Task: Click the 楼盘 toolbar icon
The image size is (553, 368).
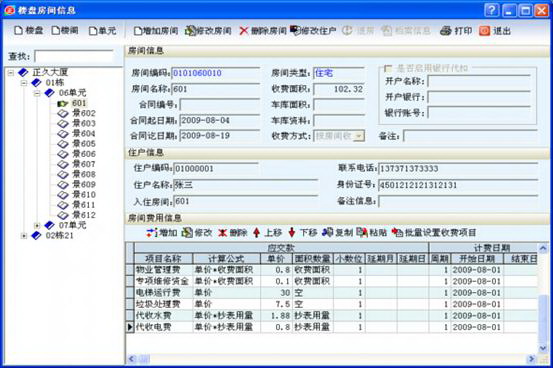Action: (x=18, y=31)
